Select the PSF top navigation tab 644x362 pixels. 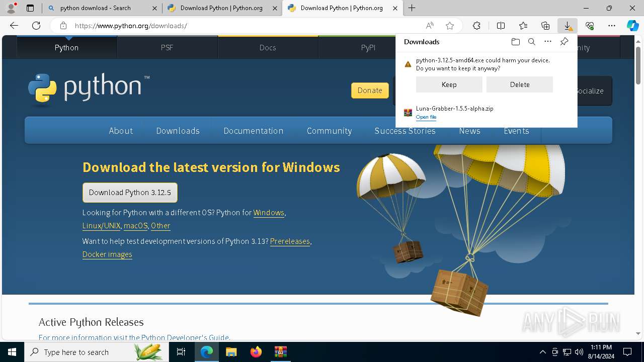(167, 47)
